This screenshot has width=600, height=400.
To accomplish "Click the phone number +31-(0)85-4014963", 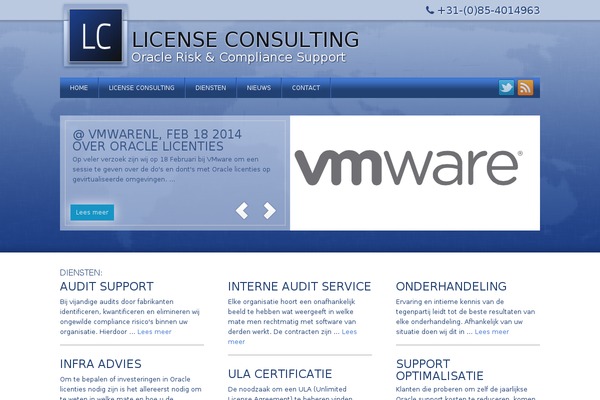I will click(x=489, y=10).
